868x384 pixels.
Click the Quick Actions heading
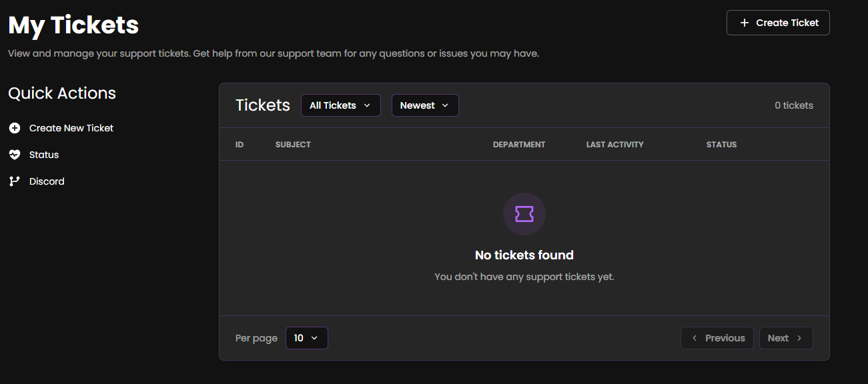click(62, 93)
